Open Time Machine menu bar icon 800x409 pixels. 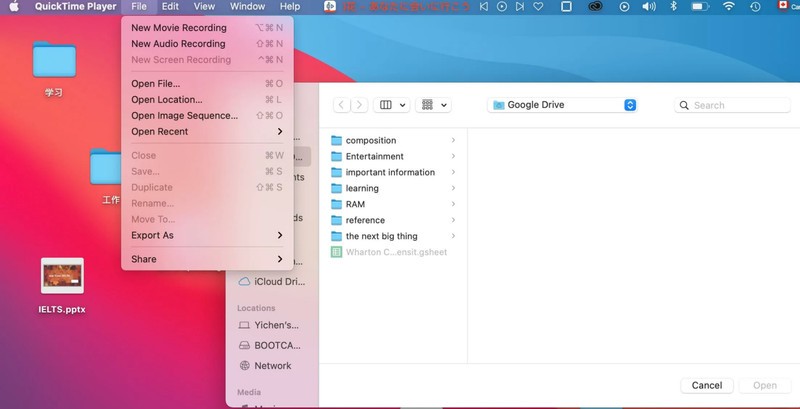755,7
